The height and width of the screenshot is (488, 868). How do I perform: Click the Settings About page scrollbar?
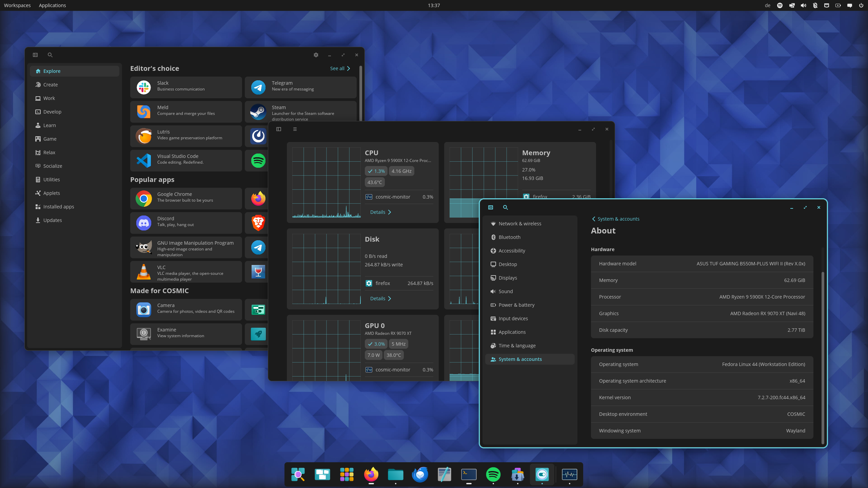pos(823,358)
